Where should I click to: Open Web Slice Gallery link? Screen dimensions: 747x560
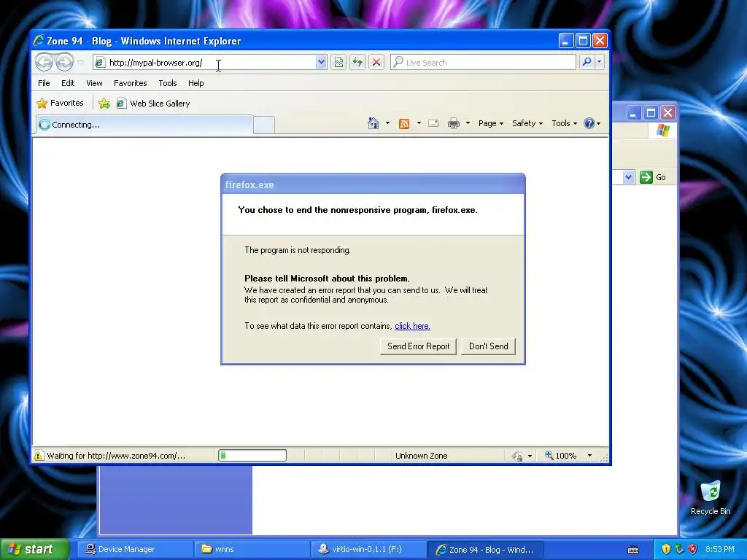tap(153, 104)
